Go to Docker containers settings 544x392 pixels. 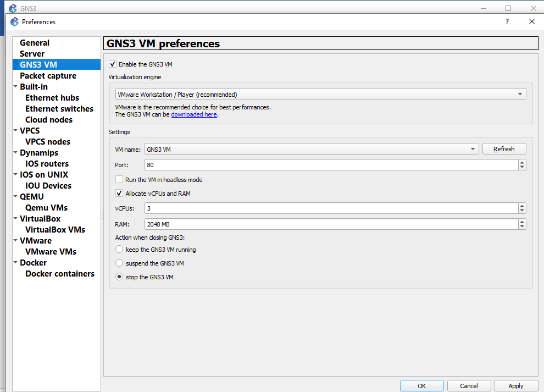pos(60,274)
